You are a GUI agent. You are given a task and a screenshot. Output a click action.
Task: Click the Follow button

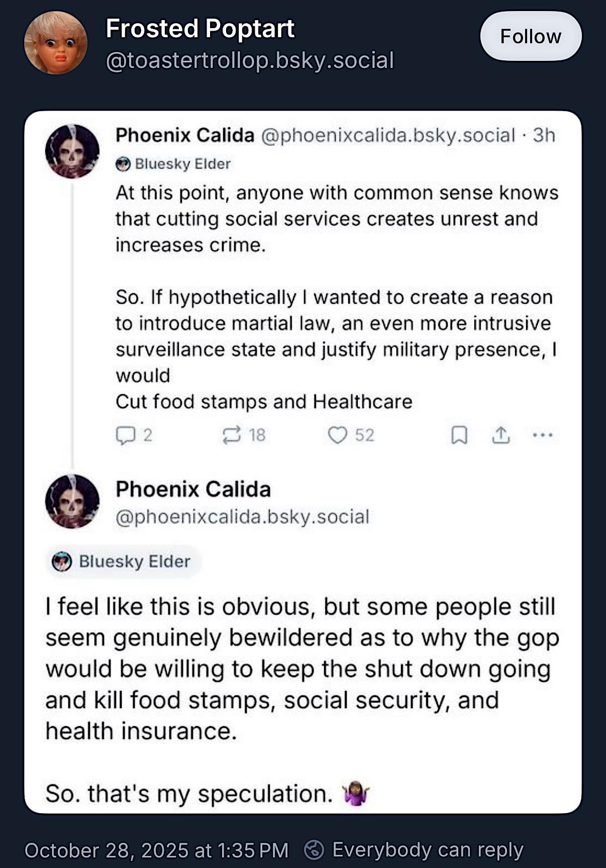click(x=531, y=36)
